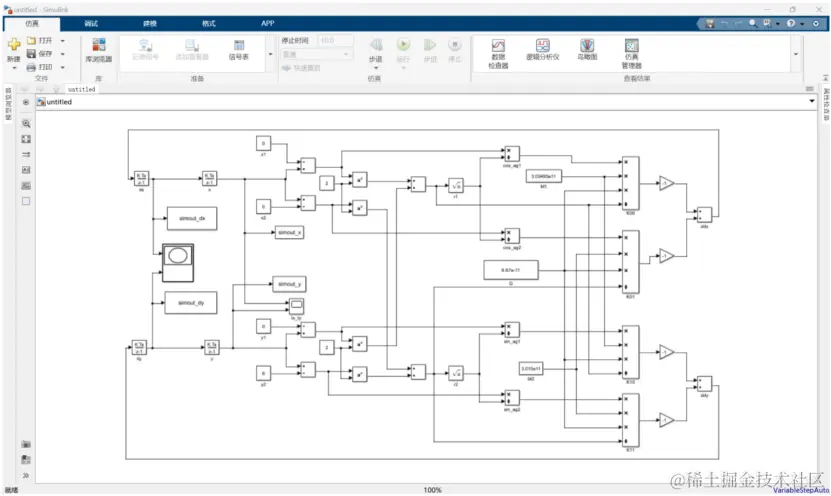Click the 100% zoom level in status bar
Image resolution: width=831 pixels, height=496 pixels.
[x=432, y=490]
